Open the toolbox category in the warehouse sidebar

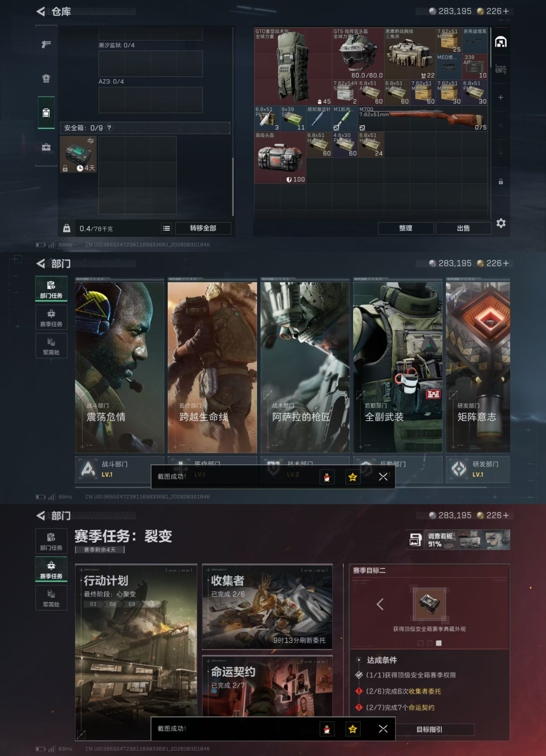coord(46,147)
